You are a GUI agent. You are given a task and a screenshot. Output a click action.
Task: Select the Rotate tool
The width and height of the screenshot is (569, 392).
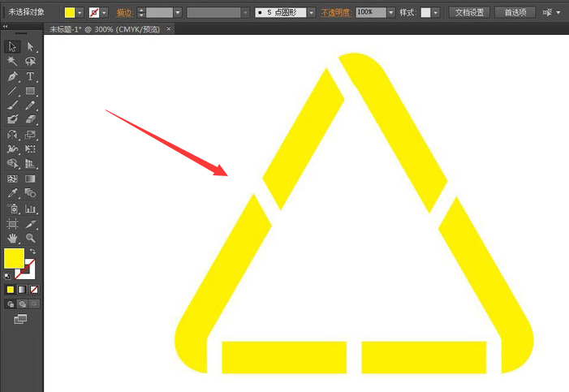pos(12,135)
